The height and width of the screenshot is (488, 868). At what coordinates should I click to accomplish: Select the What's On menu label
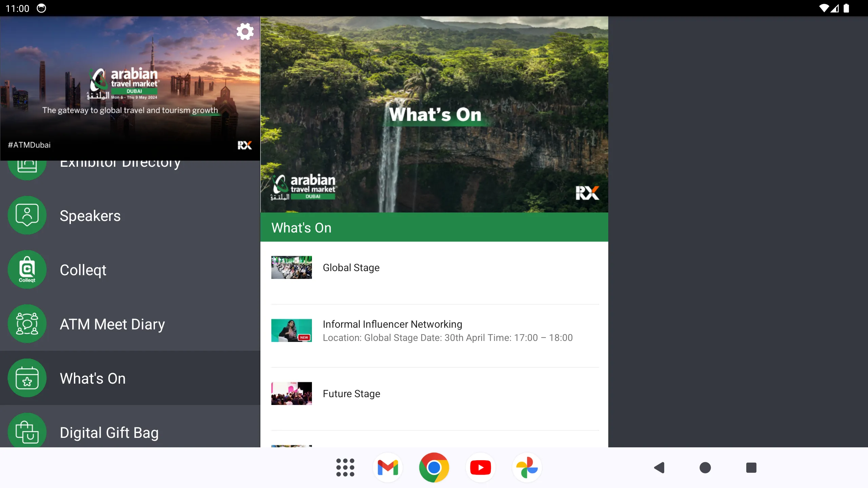[x=93, y=378]
